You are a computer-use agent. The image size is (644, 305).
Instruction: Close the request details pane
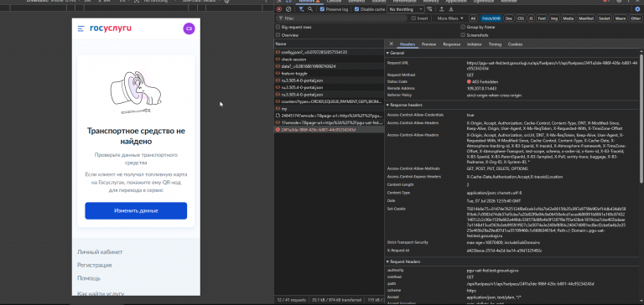click(391, 44)
